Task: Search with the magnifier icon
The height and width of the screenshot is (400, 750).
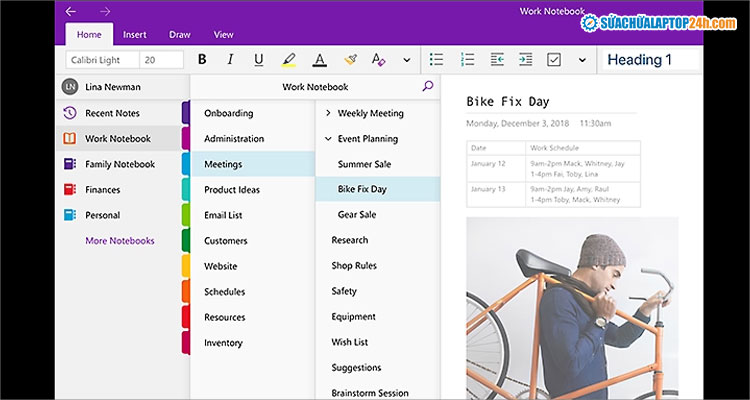Action: (x=428, y=86)
